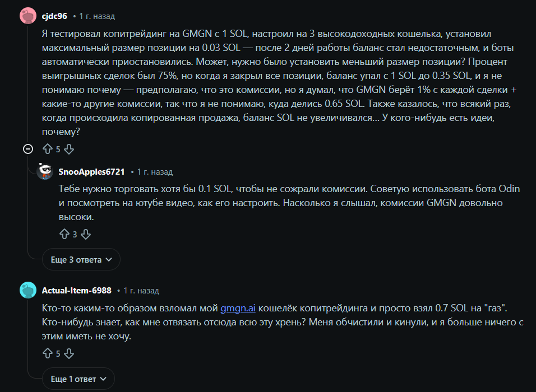This screenshot has width=536, height=392.
Task: Open the Actual-Item-6988 username profile
Action: tap(77, 291)
